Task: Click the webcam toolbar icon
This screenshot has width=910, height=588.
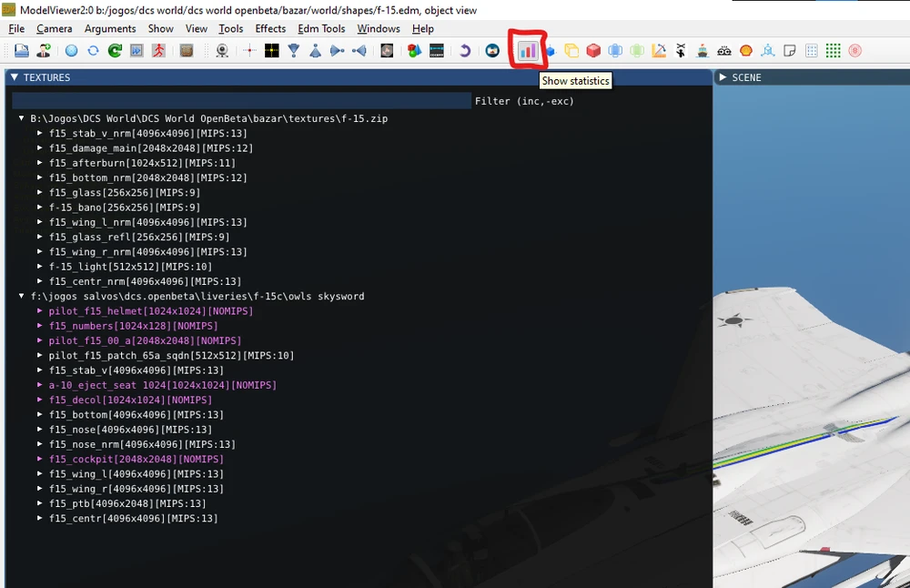Action: [220, 50]
